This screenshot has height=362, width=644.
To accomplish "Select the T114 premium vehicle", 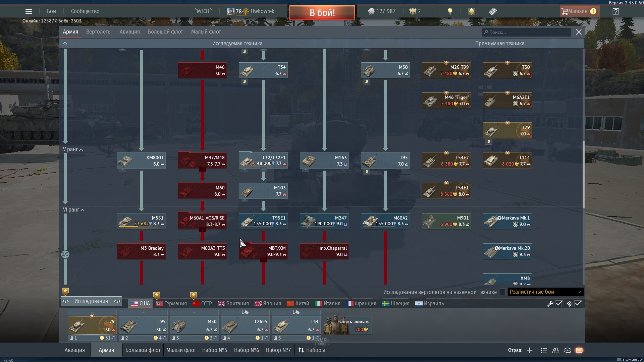I will (x=507, y=161).
